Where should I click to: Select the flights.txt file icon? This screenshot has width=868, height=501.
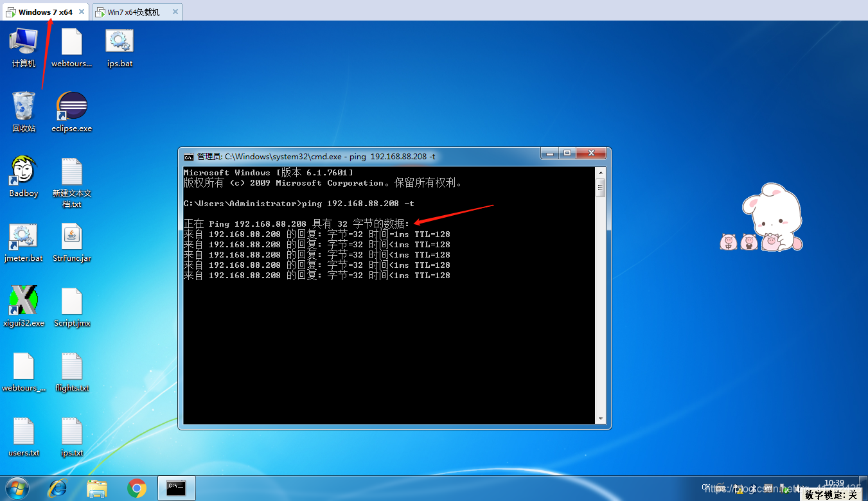[72, 372]
